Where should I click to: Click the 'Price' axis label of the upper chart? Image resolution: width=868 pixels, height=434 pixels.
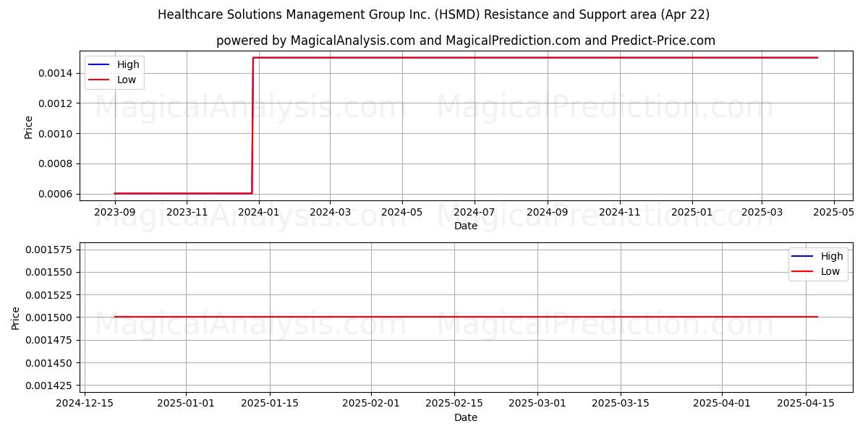coord(29,126)
